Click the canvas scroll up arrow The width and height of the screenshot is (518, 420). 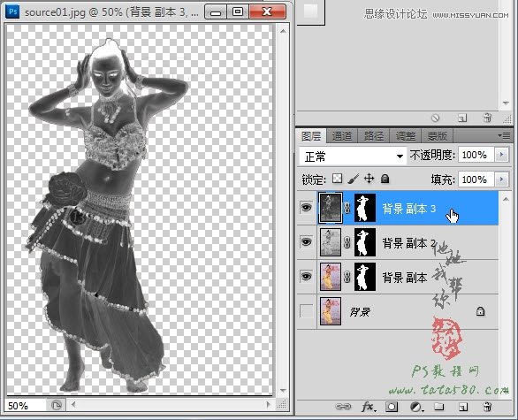pyautogui.click(x=283, y=31)
